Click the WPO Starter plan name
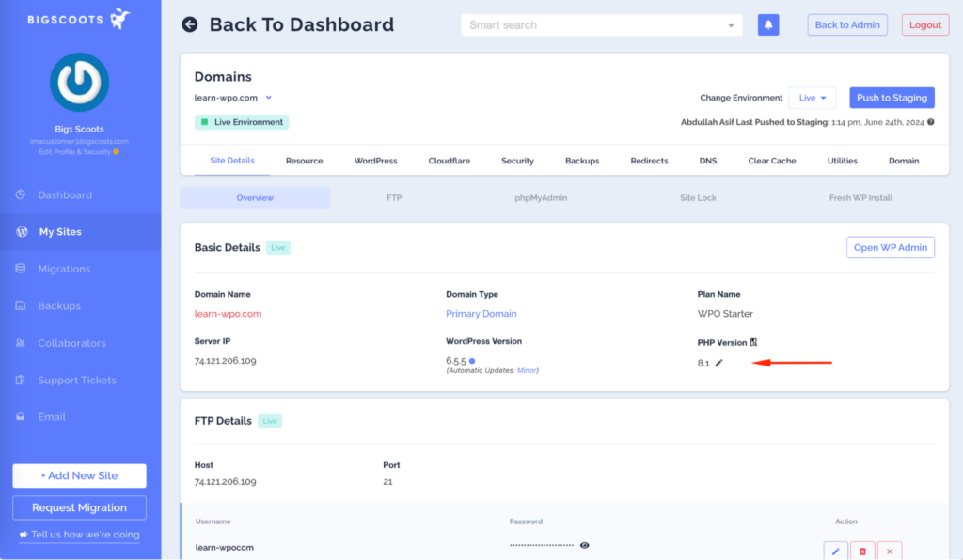963x560 pixels. [x=725, y=314]
